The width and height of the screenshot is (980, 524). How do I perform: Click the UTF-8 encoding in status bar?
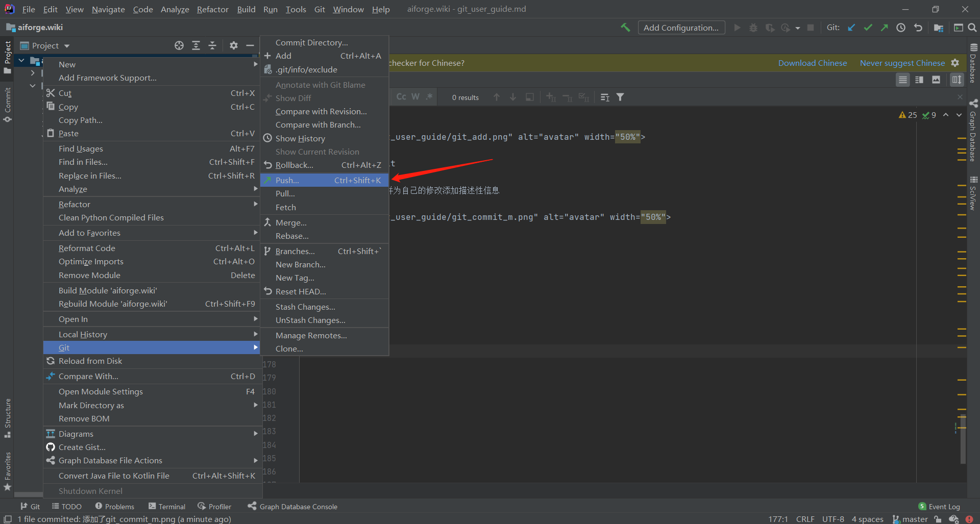833,519
